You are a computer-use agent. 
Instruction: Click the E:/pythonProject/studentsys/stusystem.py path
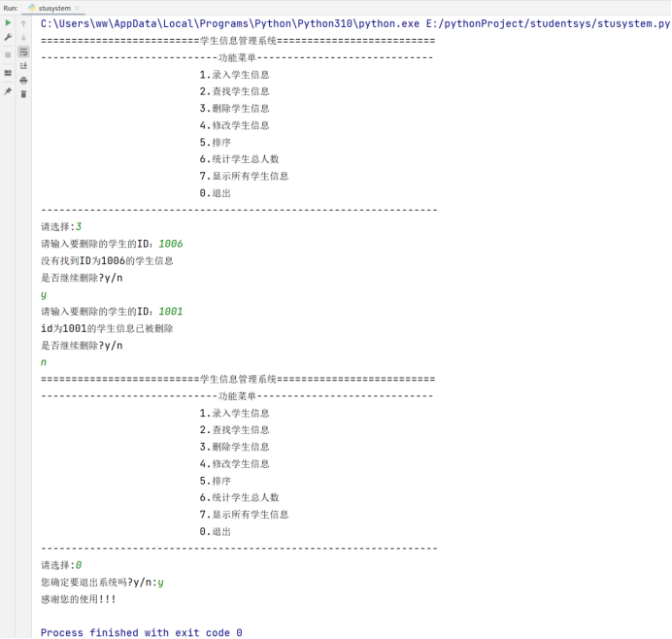coord(548,24)
